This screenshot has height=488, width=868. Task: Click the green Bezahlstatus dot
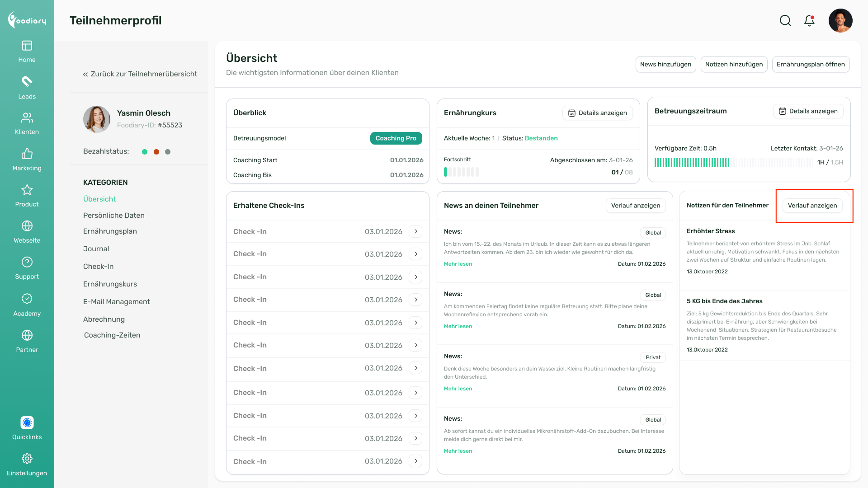click(x=145, y=152)
